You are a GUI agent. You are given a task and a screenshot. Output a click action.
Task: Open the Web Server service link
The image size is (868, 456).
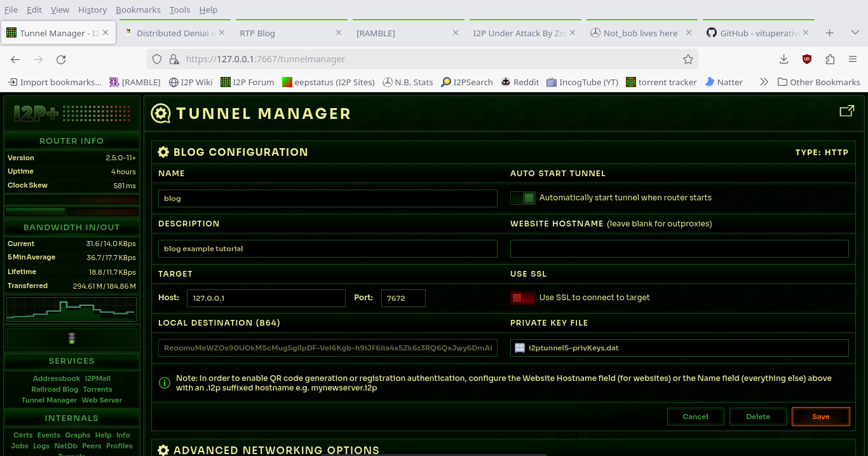[102, 400]
